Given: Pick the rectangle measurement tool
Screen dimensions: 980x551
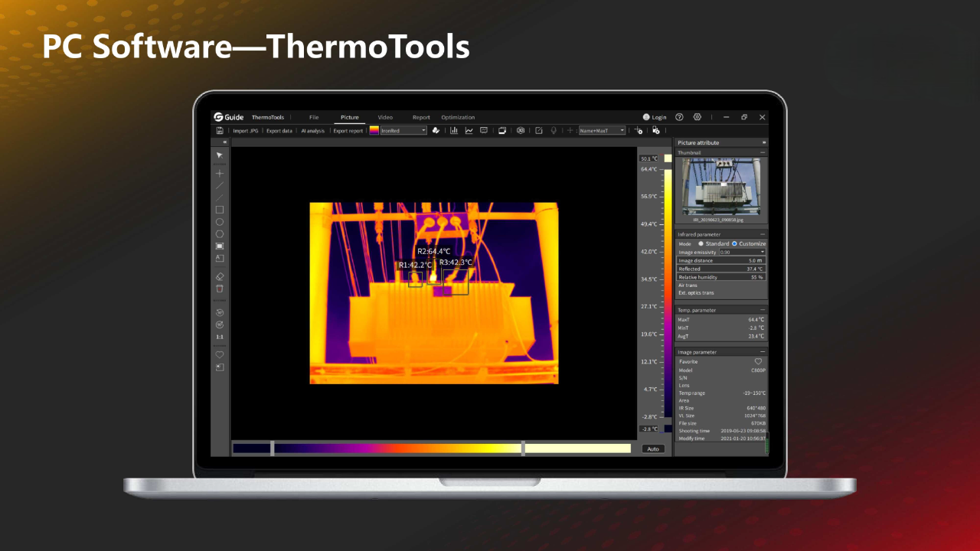Looking at the screenshot, I should [220, 209].
